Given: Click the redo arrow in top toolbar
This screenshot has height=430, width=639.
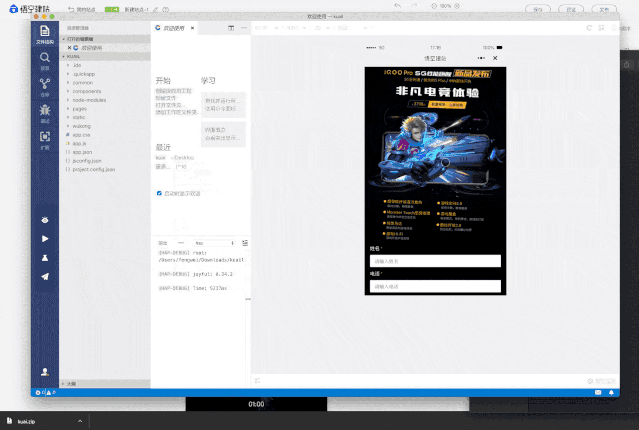Looking at the screenshot, I should [x=414, y=6].
